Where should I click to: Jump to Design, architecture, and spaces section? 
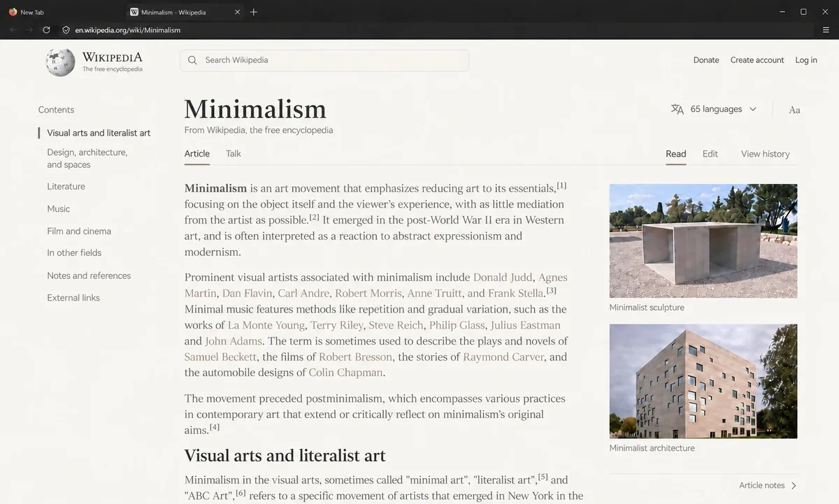[x=87, y=159]
